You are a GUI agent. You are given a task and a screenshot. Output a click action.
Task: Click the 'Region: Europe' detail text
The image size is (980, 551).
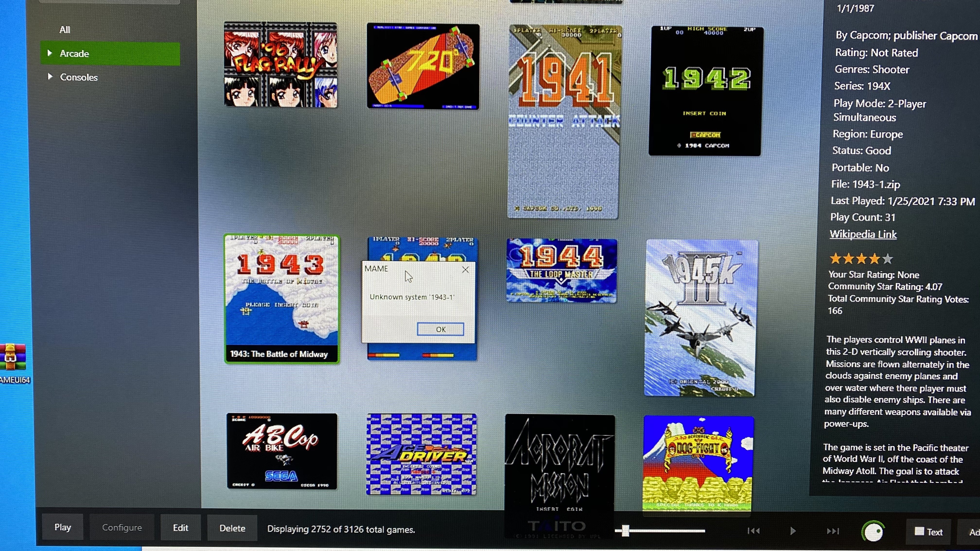coord(868,134)
